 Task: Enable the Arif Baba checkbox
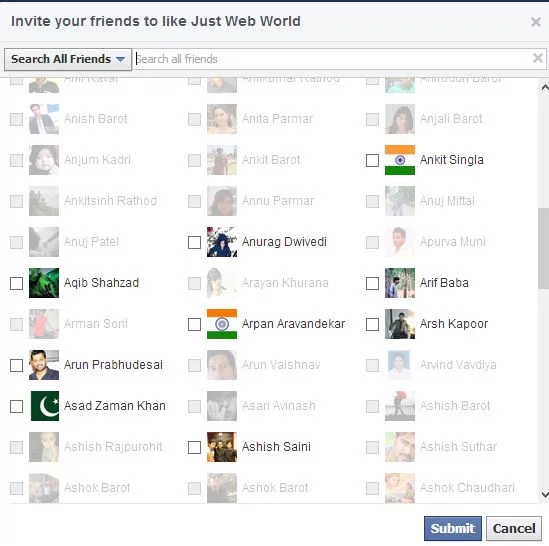tap(372, 283)
